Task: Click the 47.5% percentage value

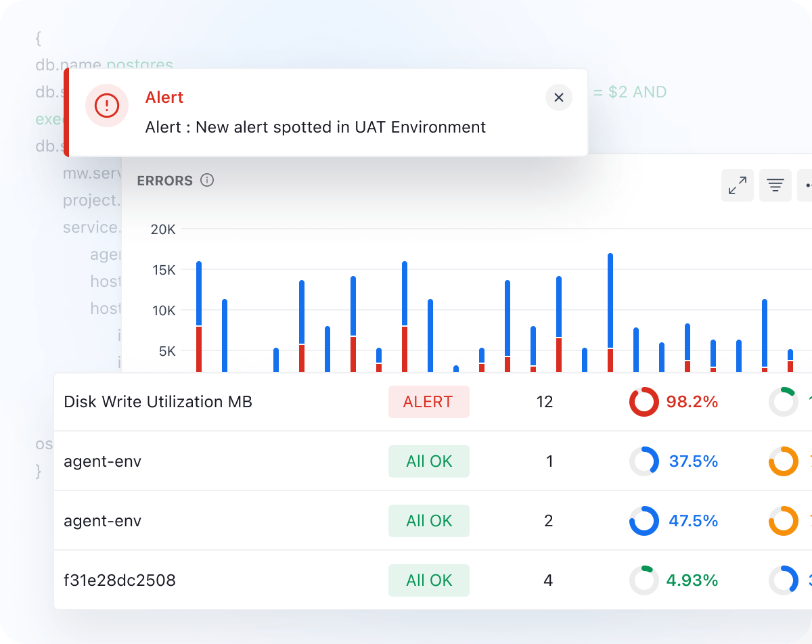Action: coord(694,521)
